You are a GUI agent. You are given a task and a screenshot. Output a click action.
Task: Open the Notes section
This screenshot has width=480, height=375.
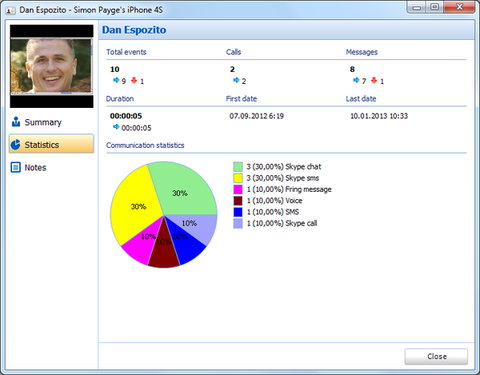(x=51, y=167)
